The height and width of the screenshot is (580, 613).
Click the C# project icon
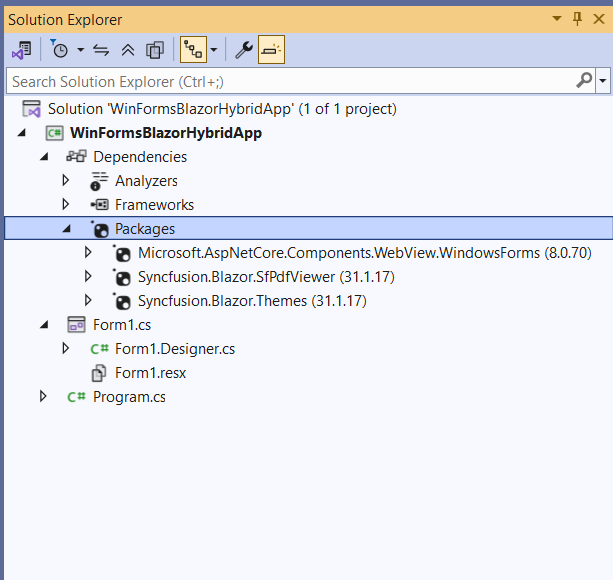click(54, 133)
